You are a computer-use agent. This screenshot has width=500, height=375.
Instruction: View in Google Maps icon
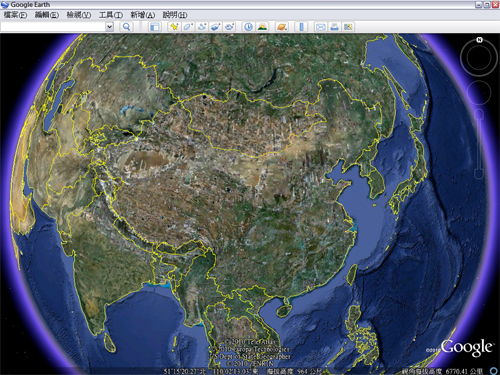point(348,27)
